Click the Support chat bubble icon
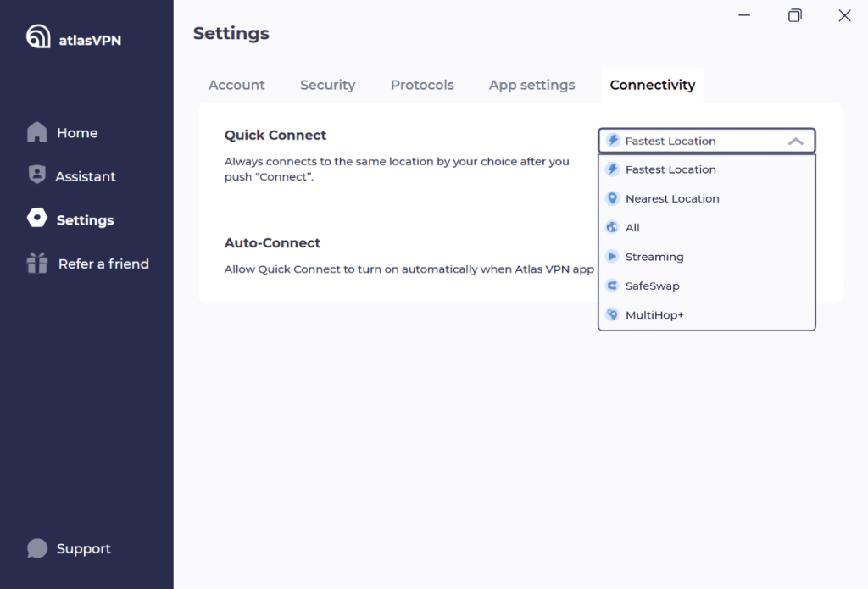 [37, 548]
